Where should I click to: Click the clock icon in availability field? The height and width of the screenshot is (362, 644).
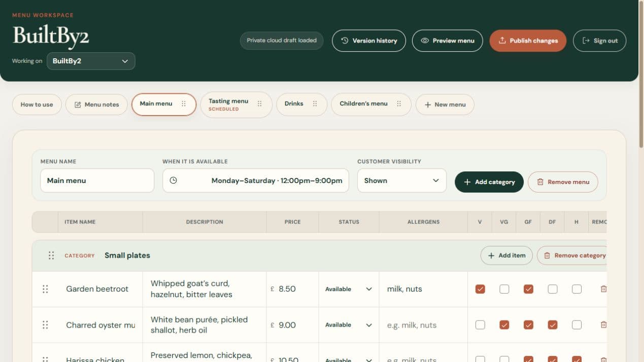click(174, 180)
